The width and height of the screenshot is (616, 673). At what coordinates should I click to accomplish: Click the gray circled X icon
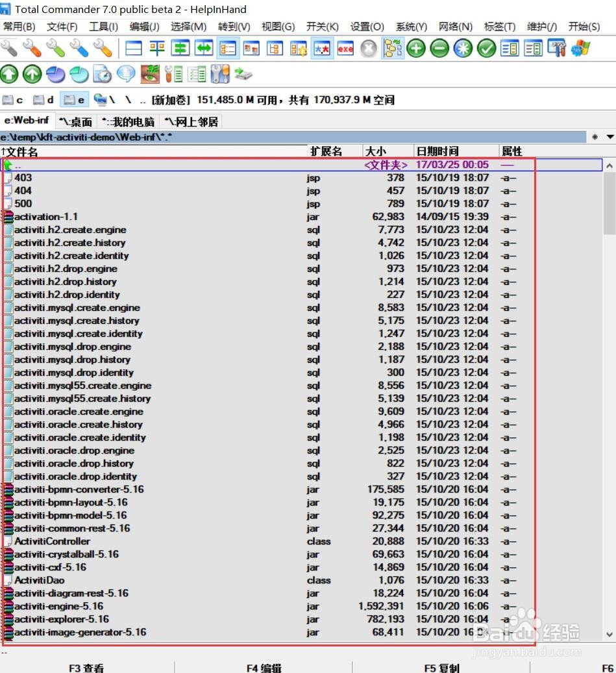[369, 48]
